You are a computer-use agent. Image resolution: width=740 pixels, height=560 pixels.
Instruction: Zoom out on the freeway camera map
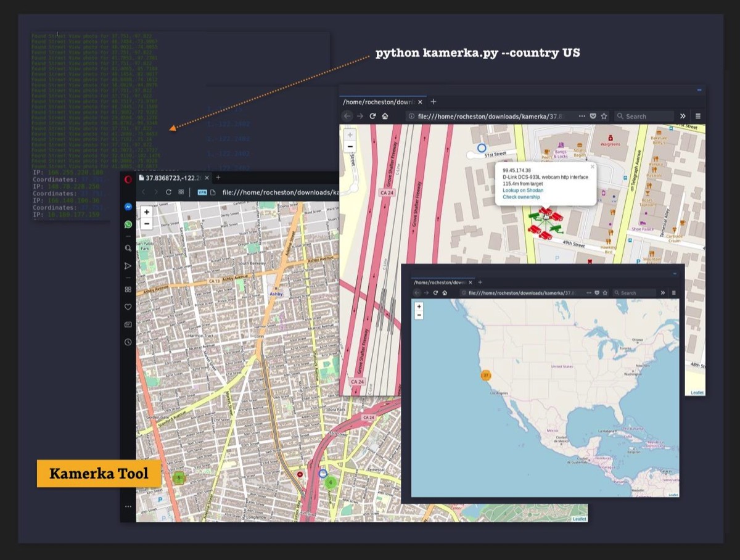[x=350, y=147]
